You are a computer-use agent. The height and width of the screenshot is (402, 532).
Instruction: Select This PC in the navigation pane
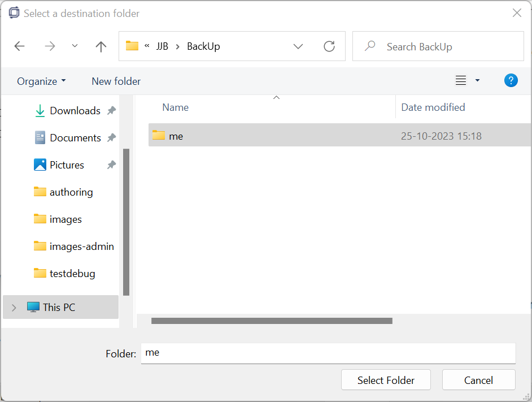click(61, 307)
